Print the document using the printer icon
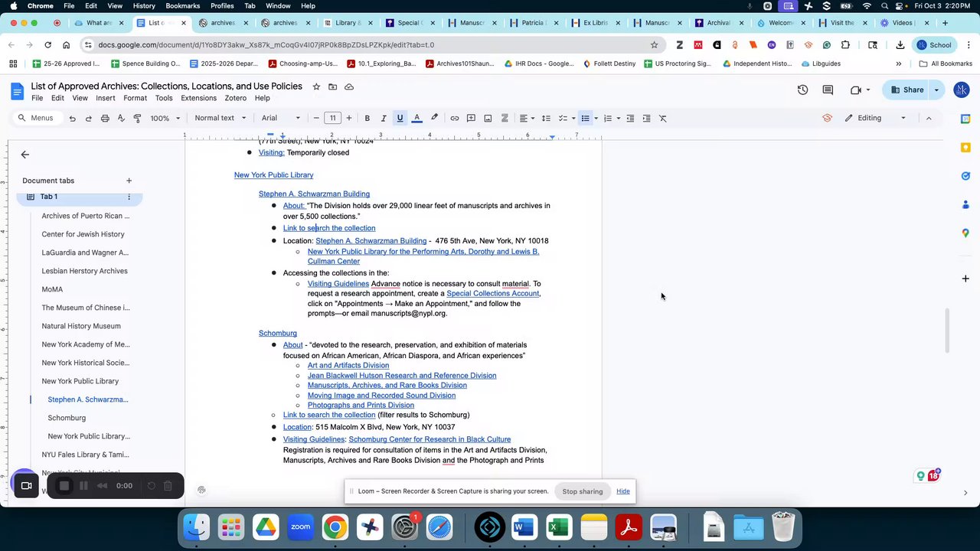 (x=105, y=119)
